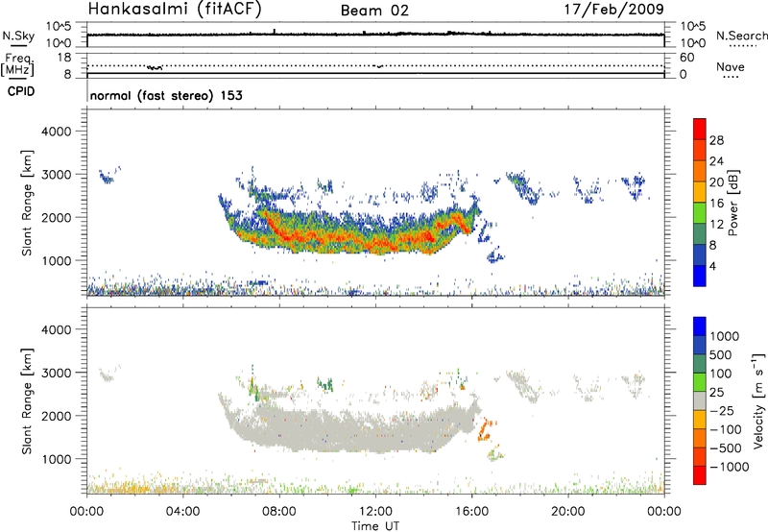Screen dimensions: 768x532
Task: Click 'Slant Range [km]' label of power panel
Action: pyautogui.click(x=27, y=203)
